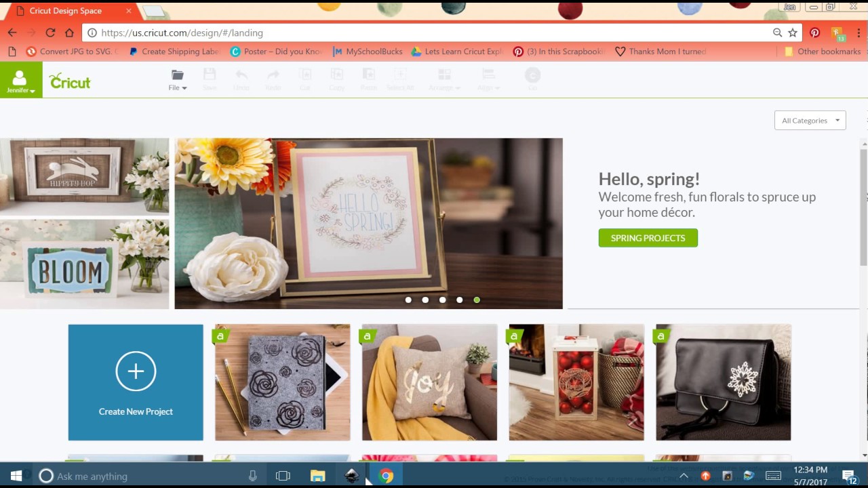Switch to Cricut Design Space tab
868x488 pixels.
pyautogui.click(x=71, y=11)
